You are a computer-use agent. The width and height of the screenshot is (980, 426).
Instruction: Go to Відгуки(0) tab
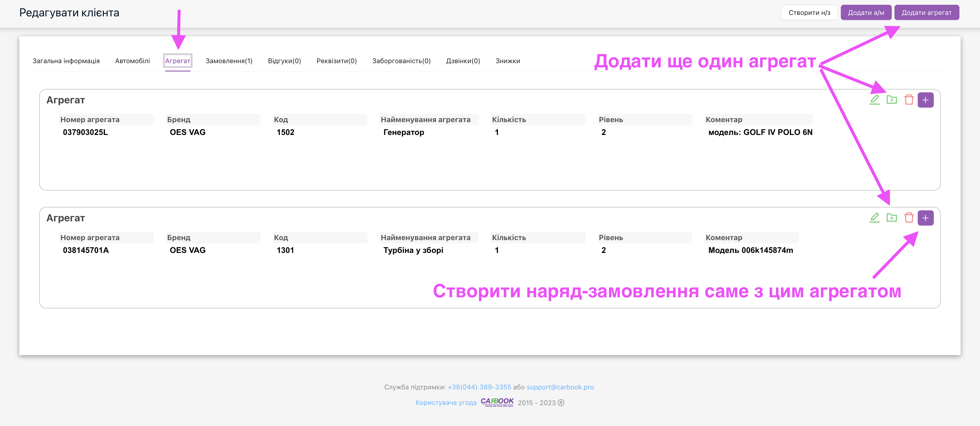pyautogui.click(x=284, y=61)
